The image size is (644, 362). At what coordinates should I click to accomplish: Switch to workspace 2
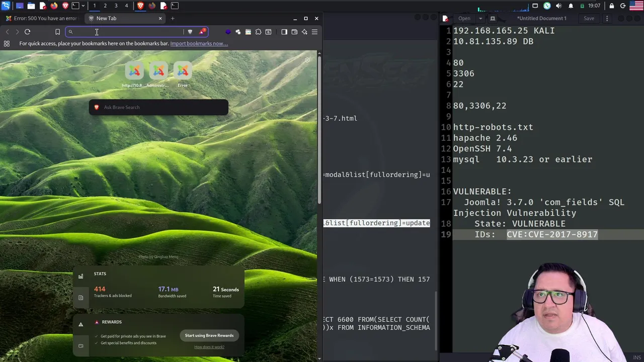tap(105, 6)
